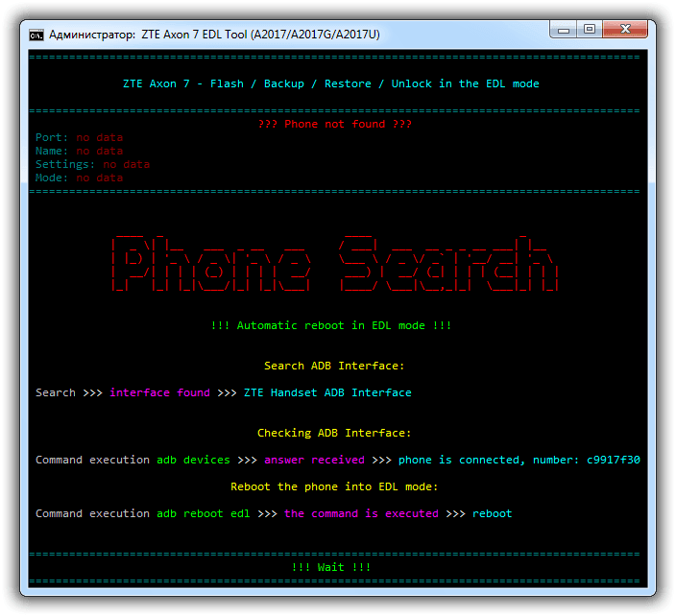Image resolution: width=676 pixels, height=616 pixels.
Task: Click the '!!! Wait !!!' message
Action: 331,567
